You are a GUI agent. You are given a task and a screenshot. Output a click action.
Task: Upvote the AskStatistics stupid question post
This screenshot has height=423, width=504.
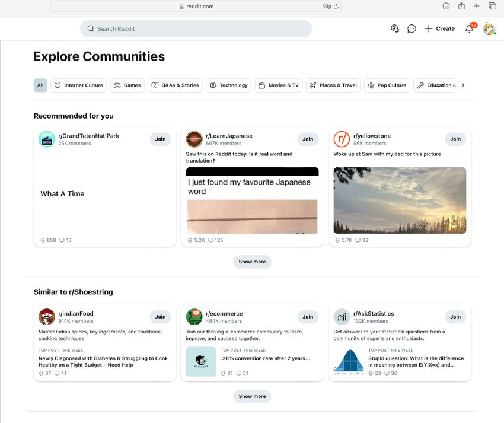pos(371,373)
